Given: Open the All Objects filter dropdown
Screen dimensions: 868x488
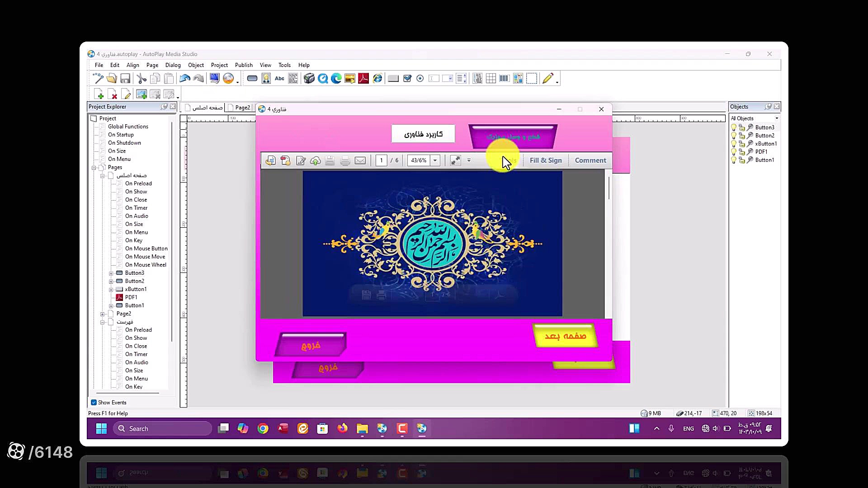Looking at the screenshot, I should [x=777, y=118].
